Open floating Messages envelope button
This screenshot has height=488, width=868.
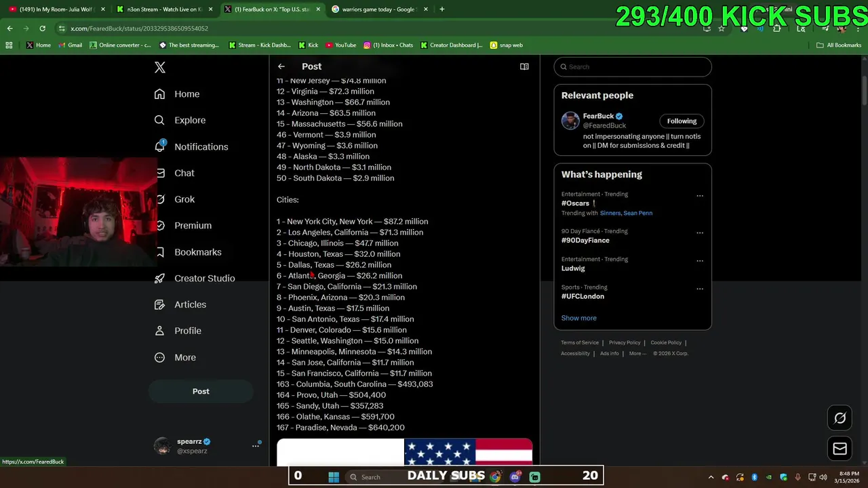[840, 449]
